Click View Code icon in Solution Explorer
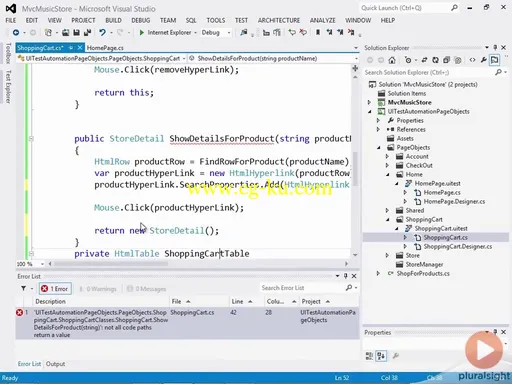 (472, 60)
